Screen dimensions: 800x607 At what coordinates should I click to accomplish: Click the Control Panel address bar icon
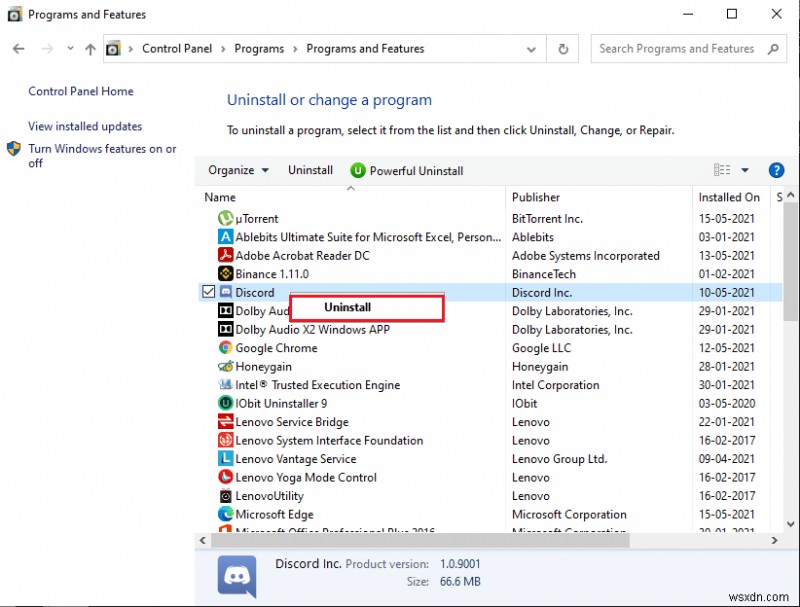pyautogui.click(x=113, y=49)
